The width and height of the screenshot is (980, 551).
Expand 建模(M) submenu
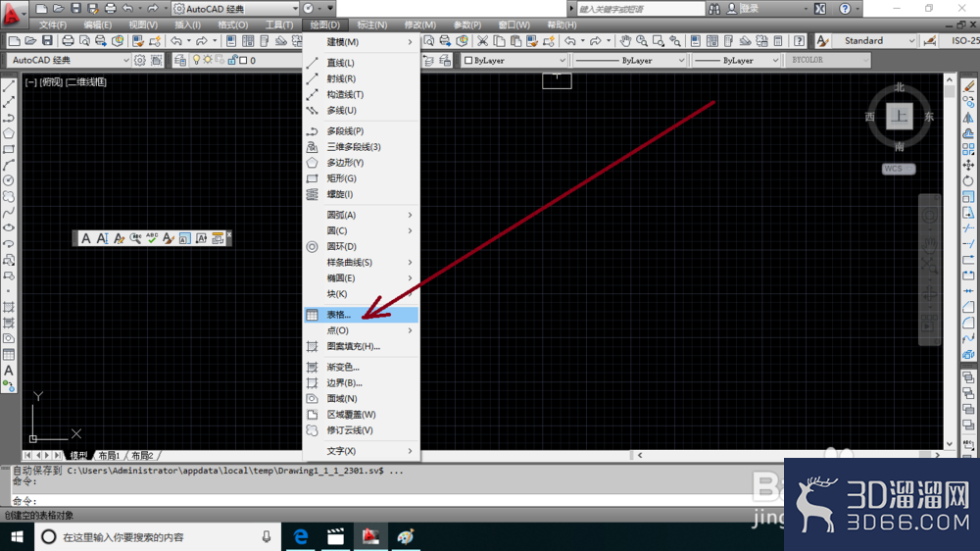pos(362,42)
